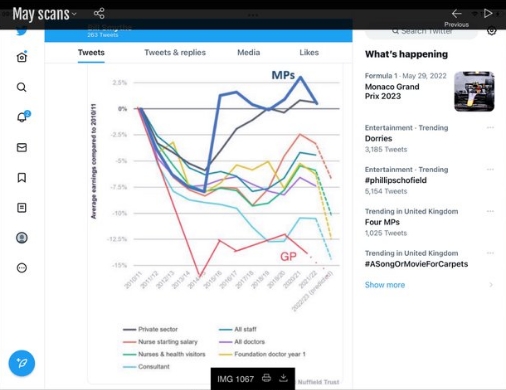506x390 pixels.
Task: Click Foundation doctor year 1 legend entry
Action: click(x=262, y=354)
